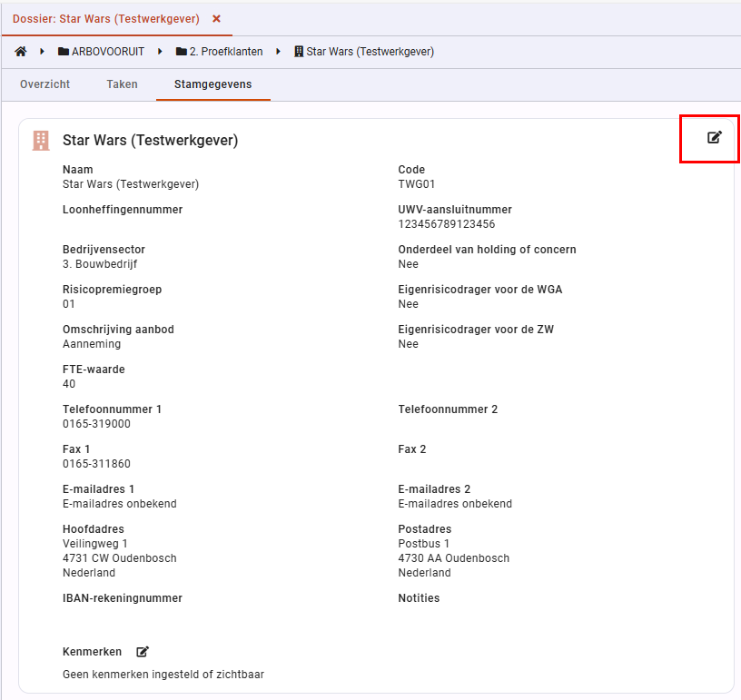This screenshot has height=700, width=741.
Task: Edit Kenmerken using the pencil icon
Action: [143, 652]
